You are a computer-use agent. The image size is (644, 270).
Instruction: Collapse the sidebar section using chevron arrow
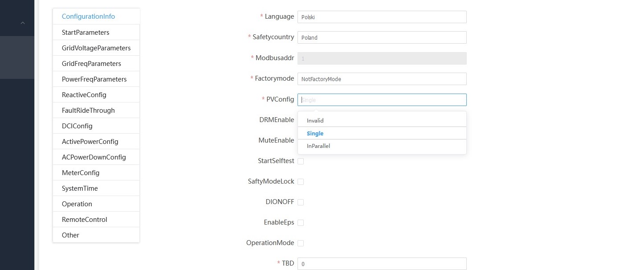tap(23, 23)
